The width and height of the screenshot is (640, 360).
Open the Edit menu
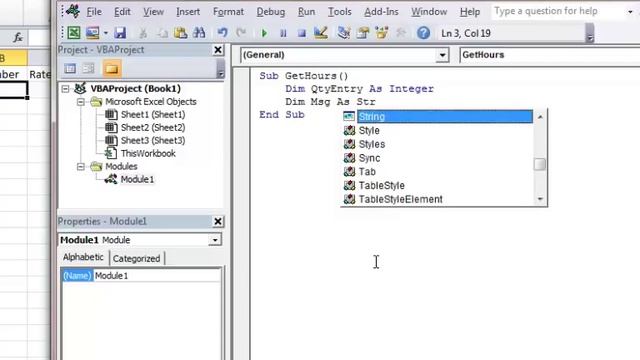point(122,12)
